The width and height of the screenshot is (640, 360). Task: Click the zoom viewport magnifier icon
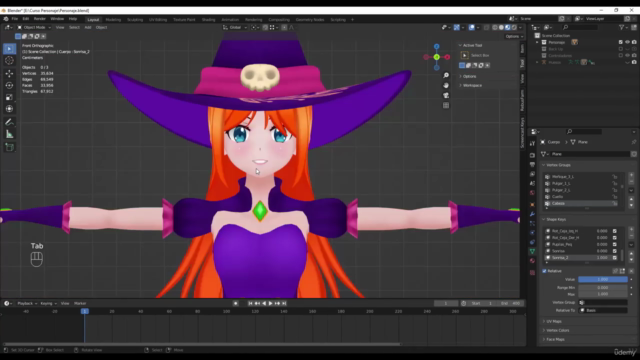pyautogui.click(x=446, y=76)
